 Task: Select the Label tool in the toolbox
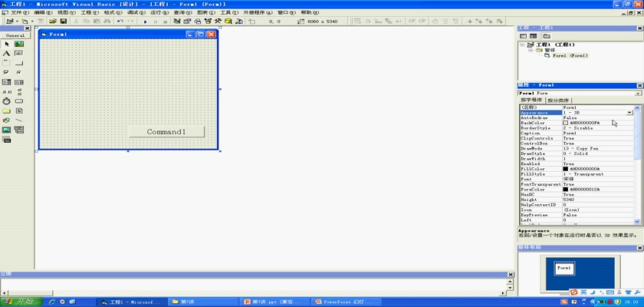click(7, 54)
